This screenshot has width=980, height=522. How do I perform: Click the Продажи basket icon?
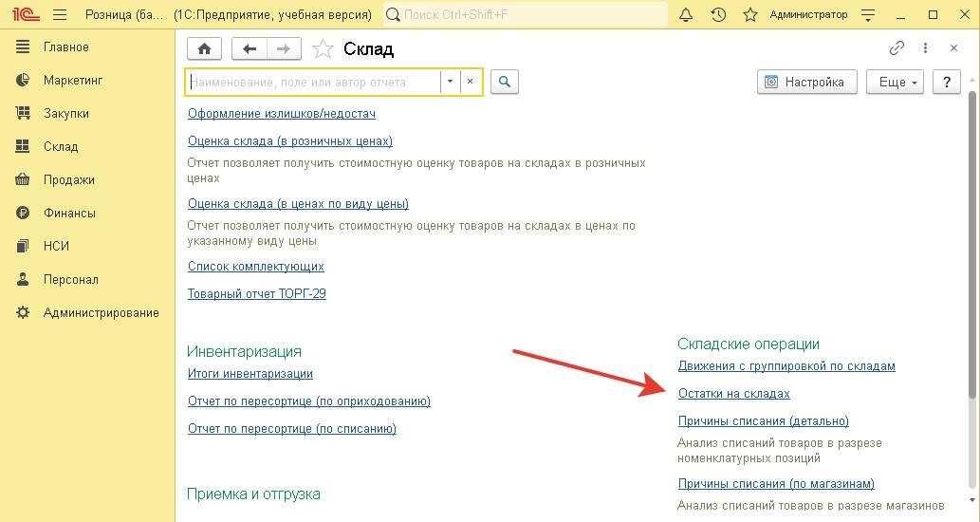click(x=23, y=179)
